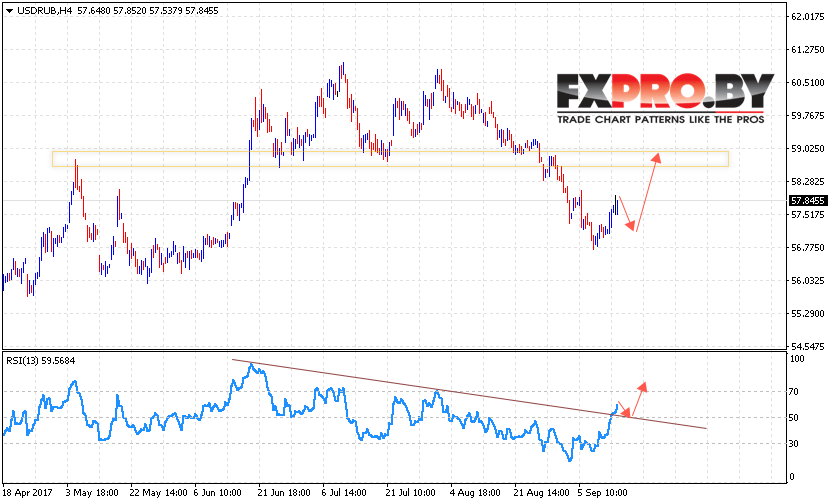Click the current price tag 57.8455
829x504 pixels.
(807, 200)
